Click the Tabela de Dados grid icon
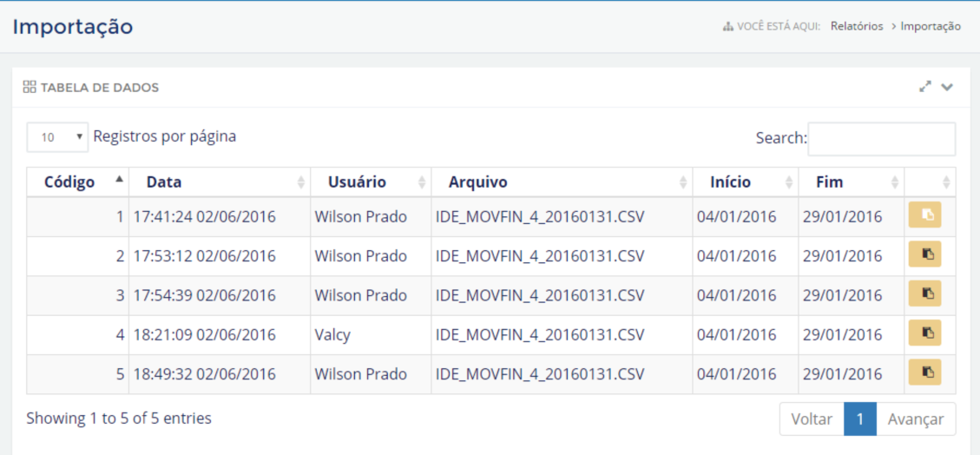 pos(30,87)
